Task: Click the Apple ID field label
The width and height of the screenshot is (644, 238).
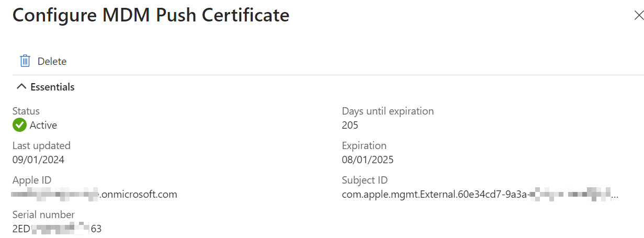Action: 32,180
